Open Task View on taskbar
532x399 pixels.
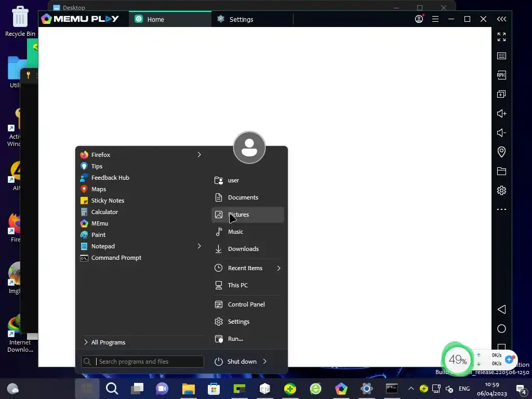click(x=137, y=389)
